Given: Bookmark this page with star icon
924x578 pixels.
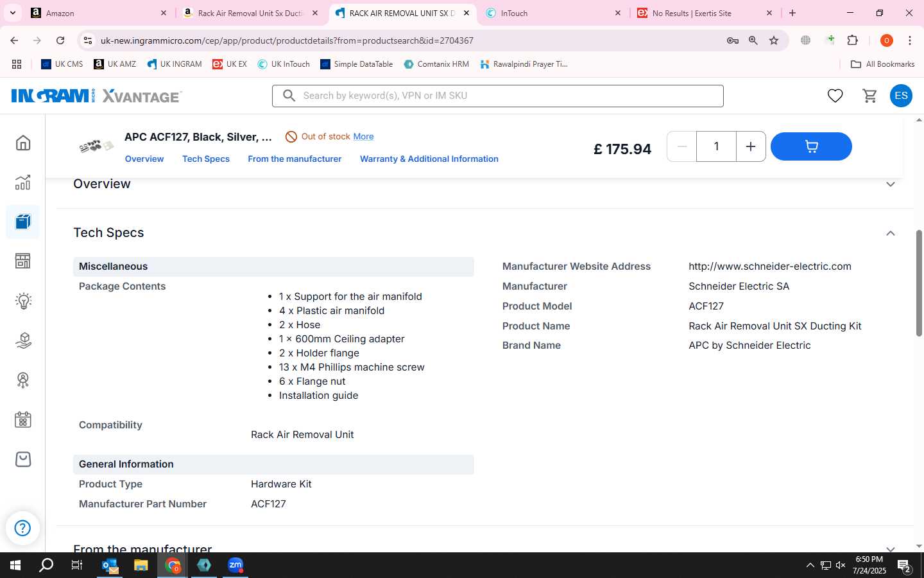Looking at the screenshot, I should coord(774,40).
